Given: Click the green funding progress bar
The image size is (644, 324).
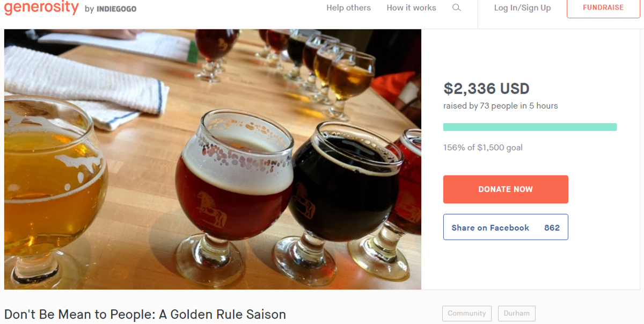Looking at the screenshot, I should 530,127.
